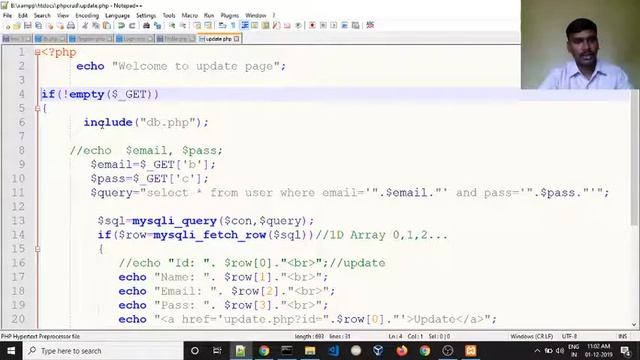Click the Redo arrow icon
Viewport: 640px width, 360px height.
tap(132, 26)
